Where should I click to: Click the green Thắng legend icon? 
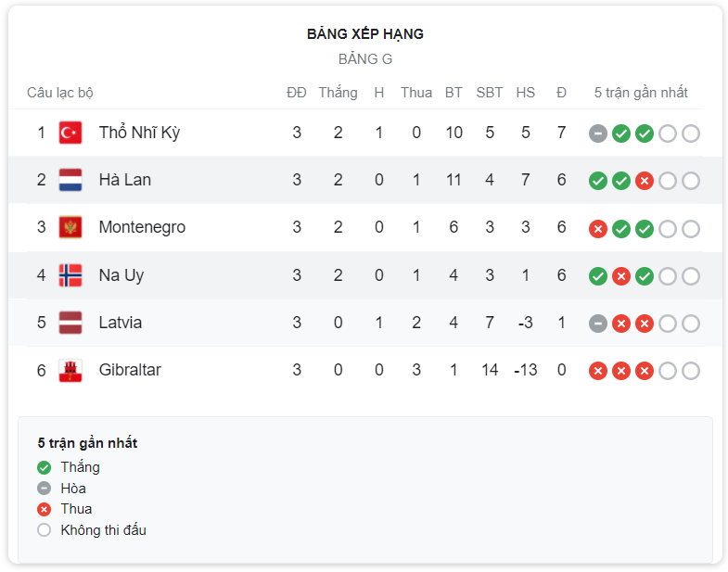(x=45, y=467)
